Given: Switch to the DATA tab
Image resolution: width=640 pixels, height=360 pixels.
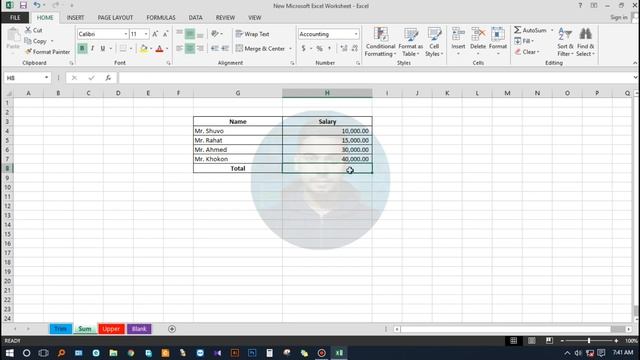Looking at the screenshot, I should tap(196, 18).
